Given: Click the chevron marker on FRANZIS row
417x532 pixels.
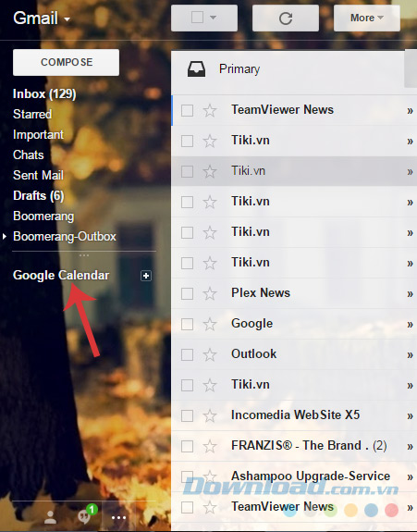Looking at the screenshot, I should coord(410,447).
